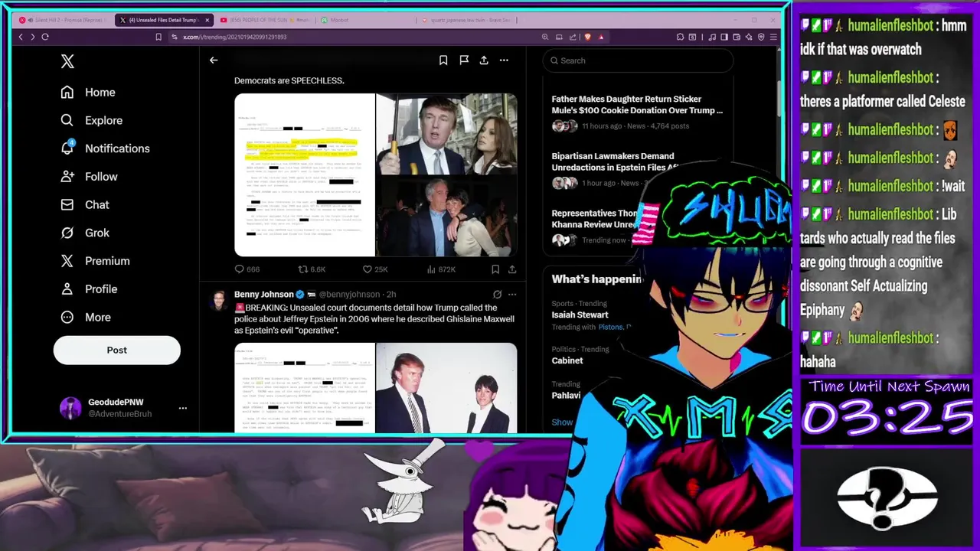Open the Premium page
This screenshot has width=980, height=551.
point(96,261)
